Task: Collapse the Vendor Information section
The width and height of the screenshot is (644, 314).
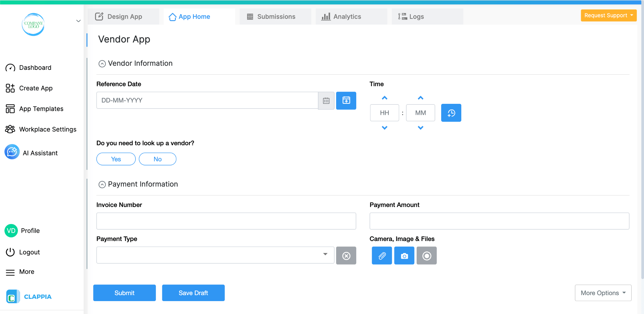Action: coord(102,64)
